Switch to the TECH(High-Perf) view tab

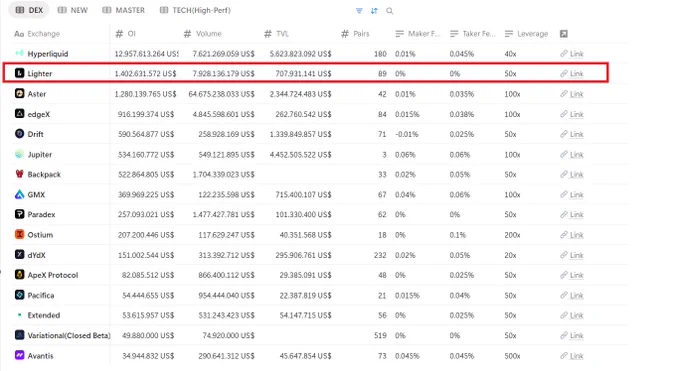pos(195,10)
